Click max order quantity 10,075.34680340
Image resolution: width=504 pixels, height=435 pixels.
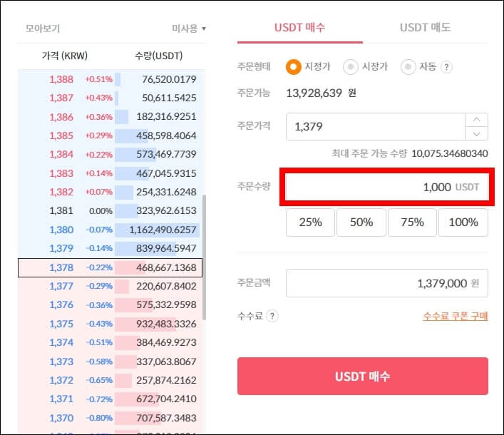[x=450, y=154]
